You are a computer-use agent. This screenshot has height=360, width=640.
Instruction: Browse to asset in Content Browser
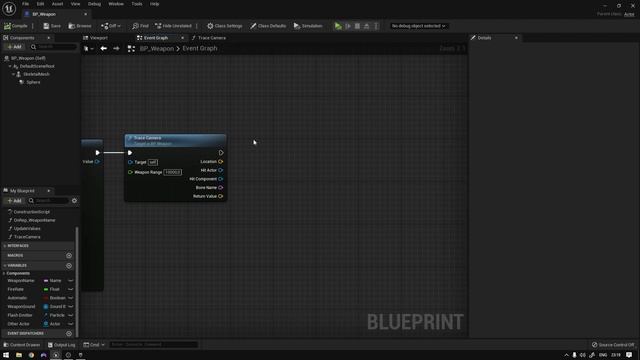tap(80, 26)
